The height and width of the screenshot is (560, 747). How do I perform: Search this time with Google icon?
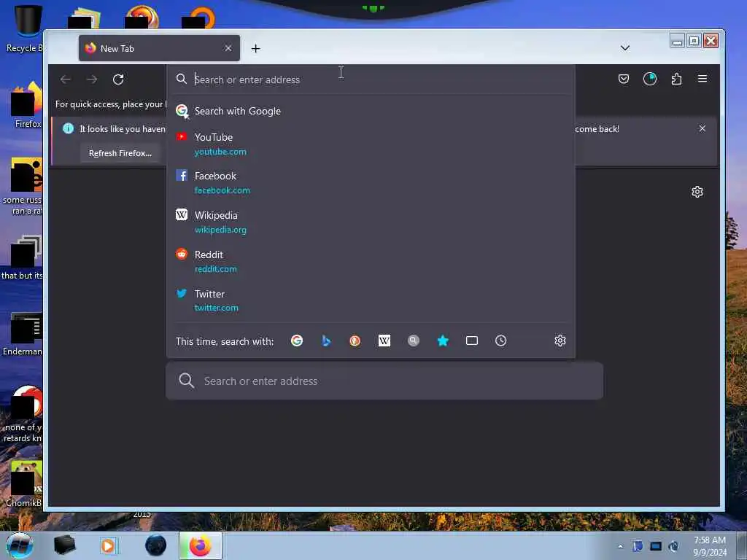(x=297, y=341)
